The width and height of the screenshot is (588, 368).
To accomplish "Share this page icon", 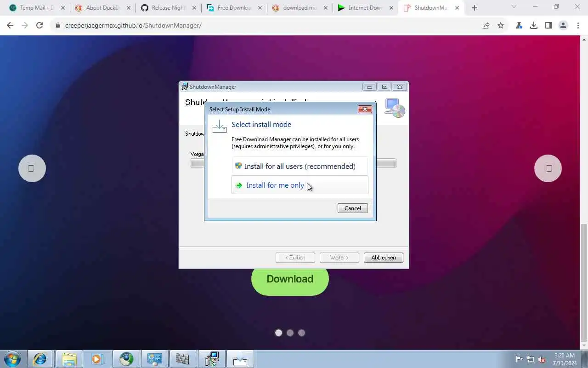I will coord(486,26).
